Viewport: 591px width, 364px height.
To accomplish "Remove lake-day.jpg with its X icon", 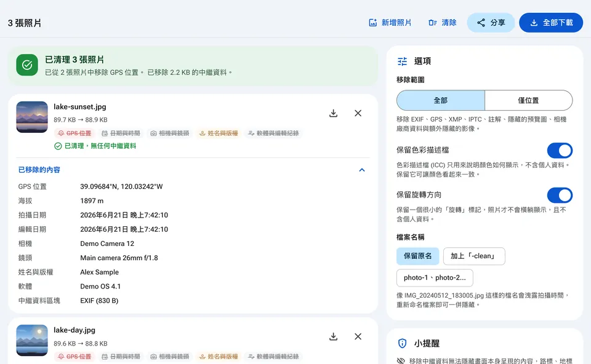I will click(358, 336).
